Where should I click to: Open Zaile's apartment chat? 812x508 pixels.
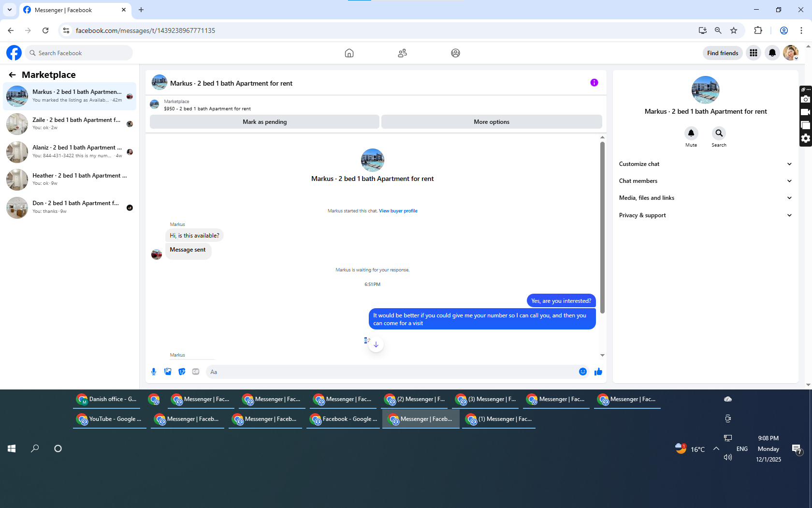(x=70, y=124)
